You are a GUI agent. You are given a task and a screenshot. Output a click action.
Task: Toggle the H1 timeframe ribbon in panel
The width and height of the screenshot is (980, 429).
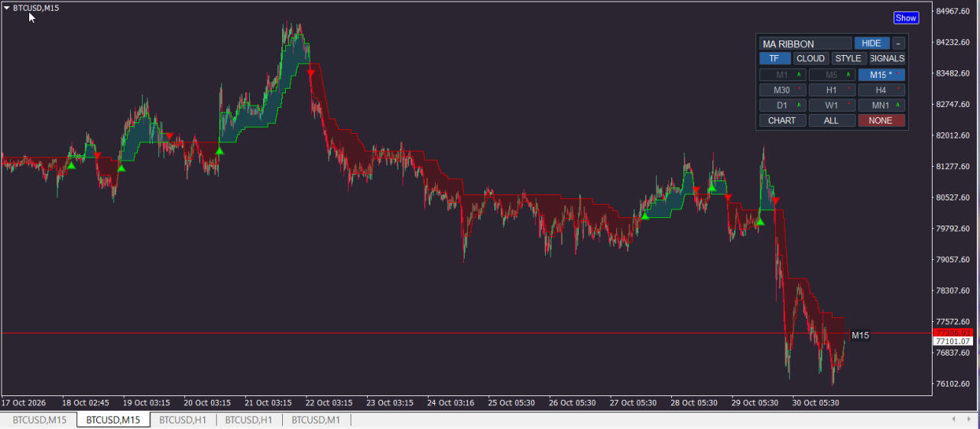point(832,90)
